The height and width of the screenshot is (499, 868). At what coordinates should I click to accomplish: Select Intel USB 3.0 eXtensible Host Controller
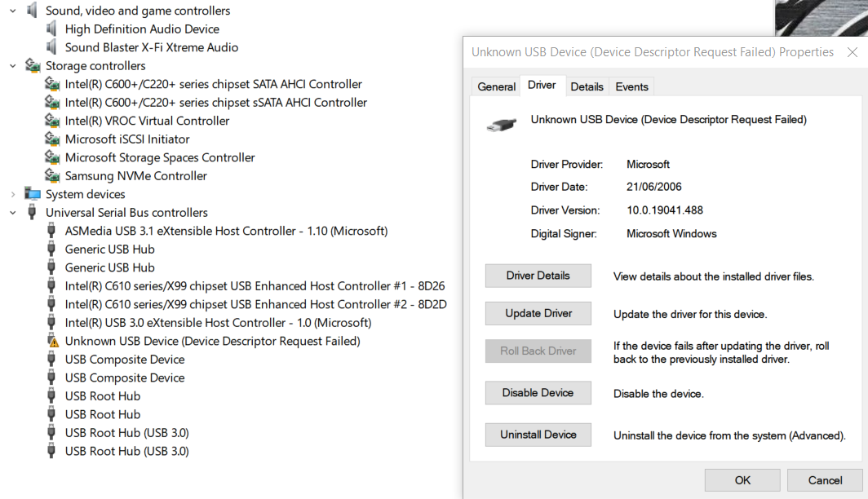(x=218, y=323)
